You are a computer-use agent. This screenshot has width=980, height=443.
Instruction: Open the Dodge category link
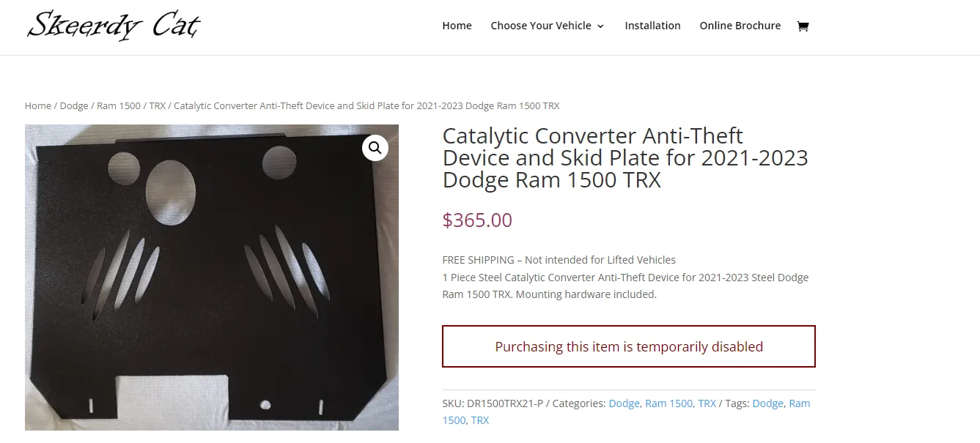point(624,403)
